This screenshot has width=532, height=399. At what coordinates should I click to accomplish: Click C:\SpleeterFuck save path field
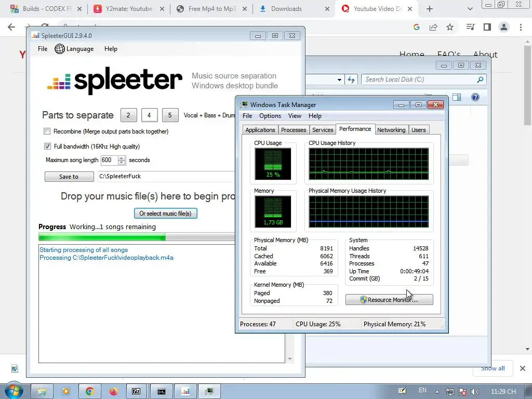pyautogui.click(x=167, y=177)
